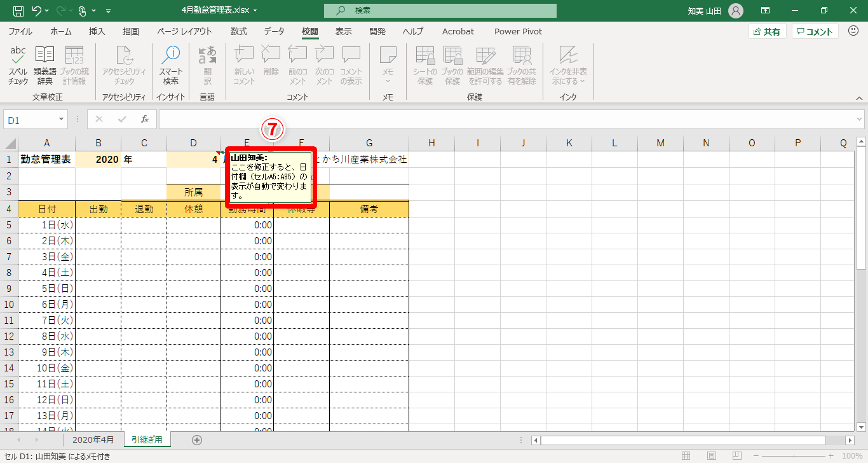Open ブックの保護 protect workbook
Image resolution: width=868 pixels, height=463 pixels.
click(452, 66)
